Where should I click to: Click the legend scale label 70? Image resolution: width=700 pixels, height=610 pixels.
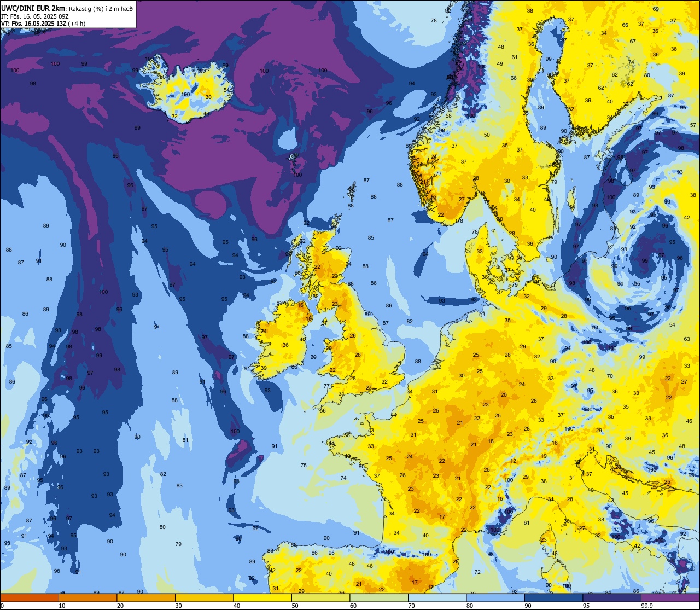[411, 606]
